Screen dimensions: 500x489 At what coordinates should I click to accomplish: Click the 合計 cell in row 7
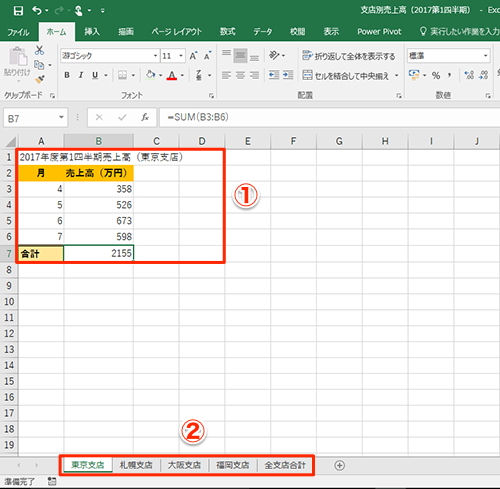41,253
